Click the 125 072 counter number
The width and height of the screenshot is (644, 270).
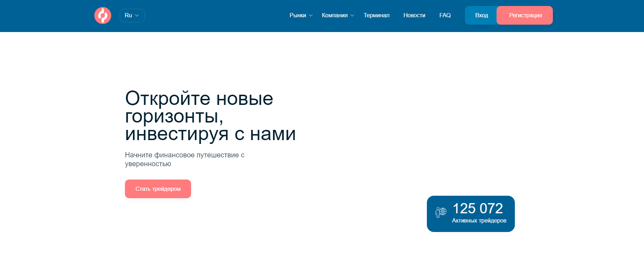478,208
